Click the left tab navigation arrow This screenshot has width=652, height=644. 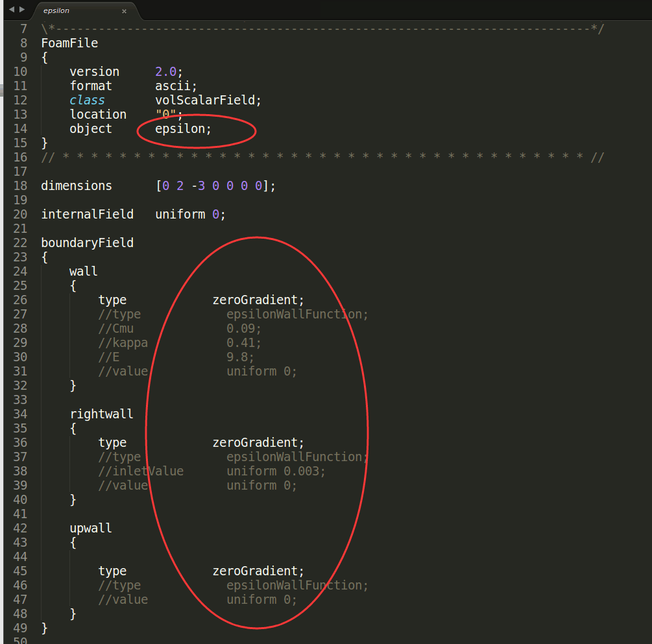(11, 10)
